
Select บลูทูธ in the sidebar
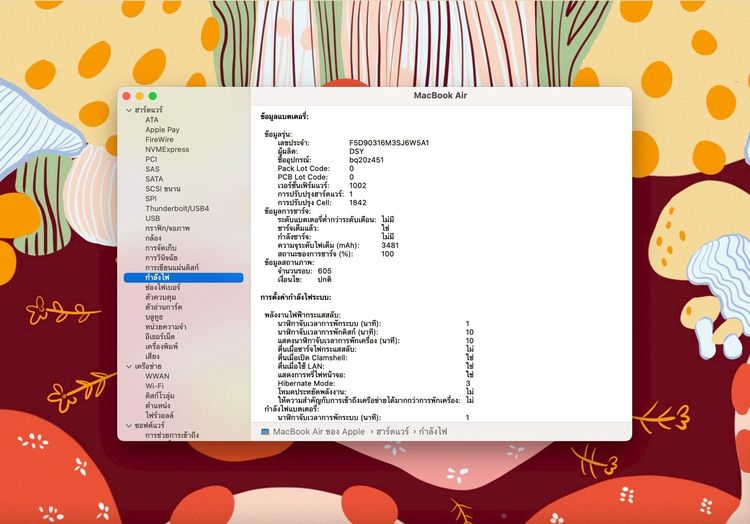[x=154, y=317]
